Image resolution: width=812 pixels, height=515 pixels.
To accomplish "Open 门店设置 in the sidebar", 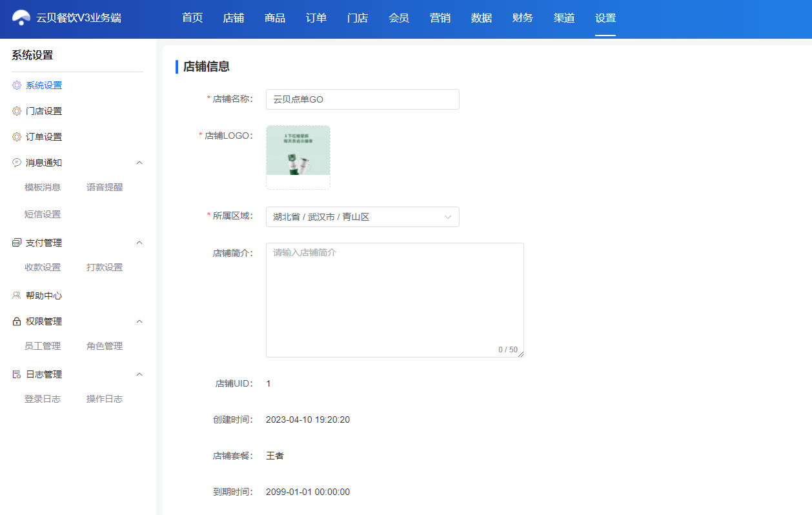I will pos(44,111).
